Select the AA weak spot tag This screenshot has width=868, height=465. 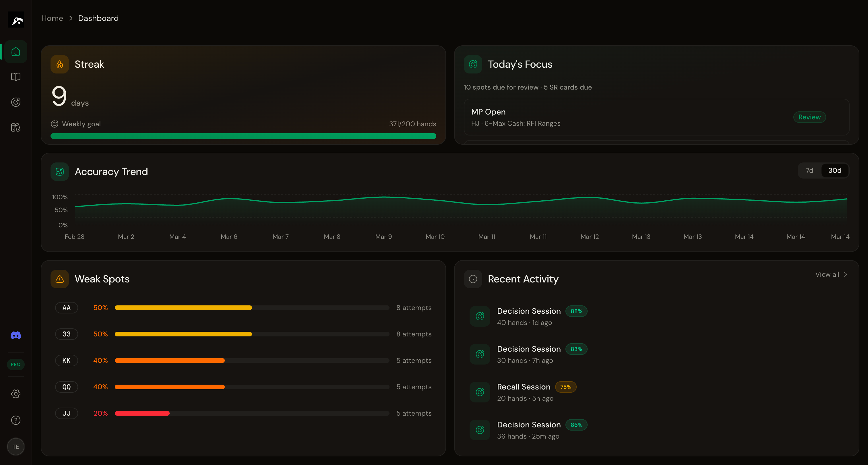66,308
